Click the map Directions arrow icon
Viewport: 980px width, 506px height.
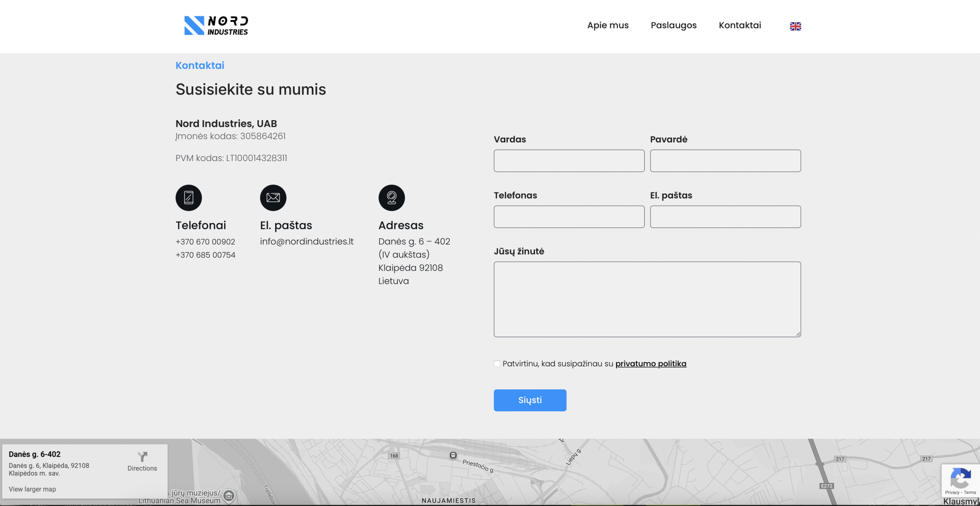pos(142,457)
